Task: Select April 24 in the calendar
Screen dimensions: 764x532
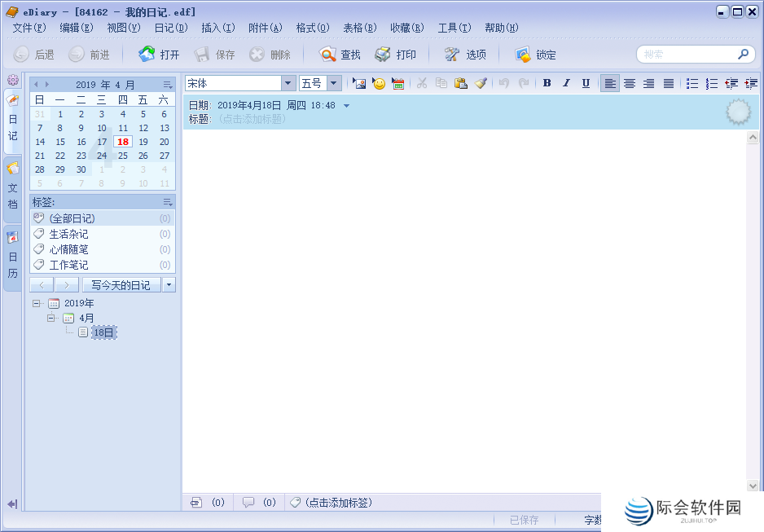Action: point(102,156)
